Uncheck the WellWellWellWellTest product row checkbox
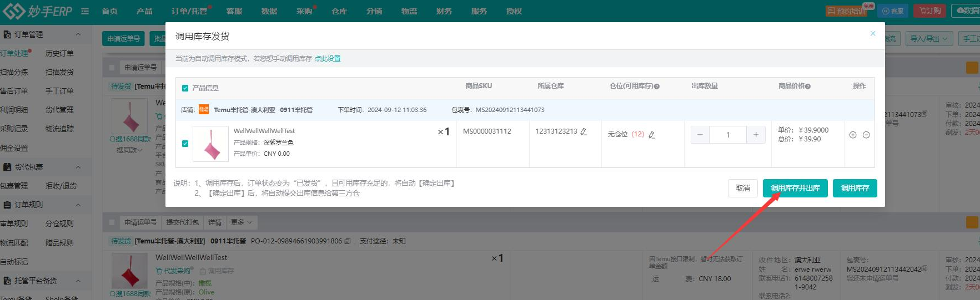Viewport: 980px width, 300px height. [x=185, y=144]
